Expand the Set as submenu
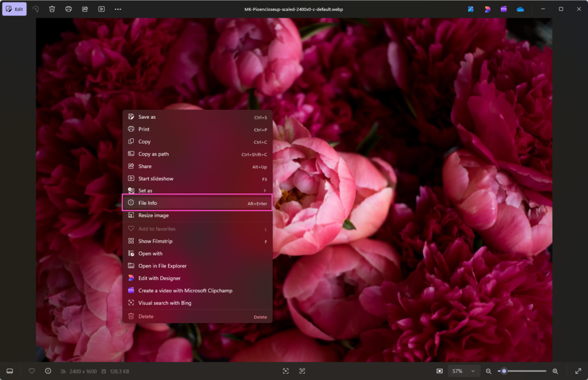Screen dimensions: 588x380 (198, 191)
